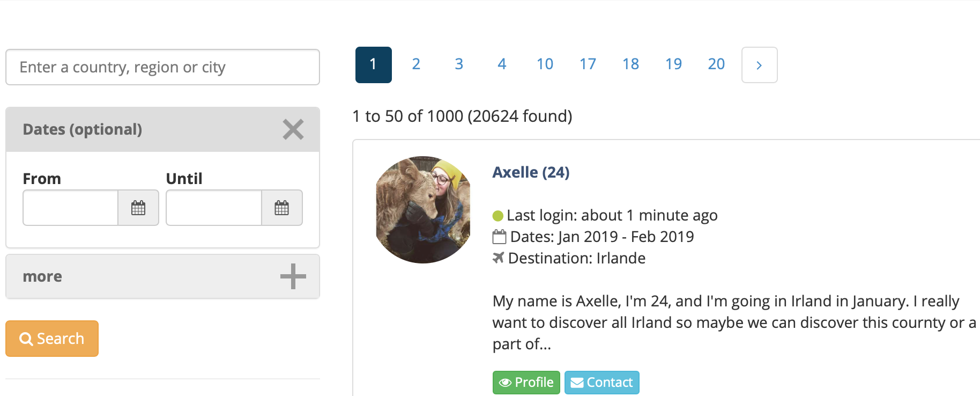Select current page 1 button
The height and width of the screenshot is (396, 980).
tap(373, 65)
